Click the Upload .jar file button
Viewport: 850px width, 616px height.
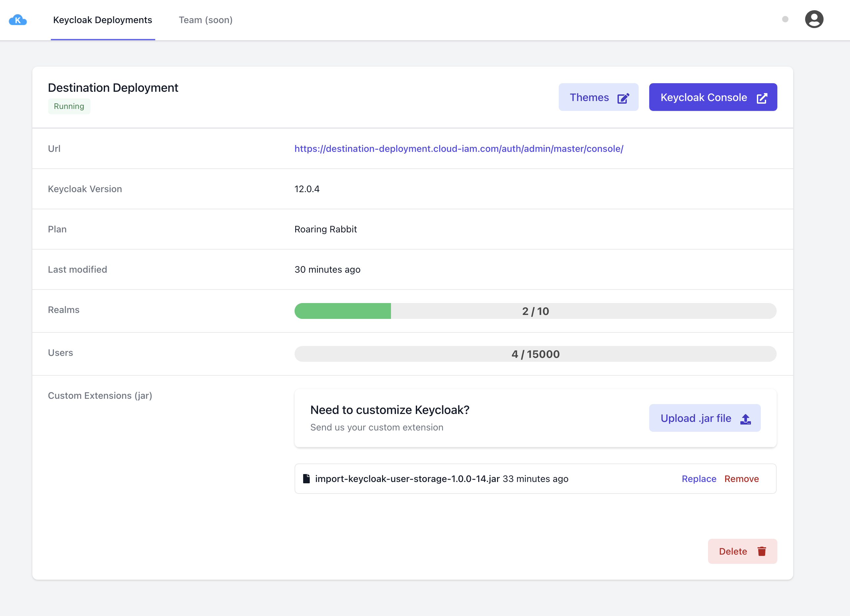click(705, 418)
